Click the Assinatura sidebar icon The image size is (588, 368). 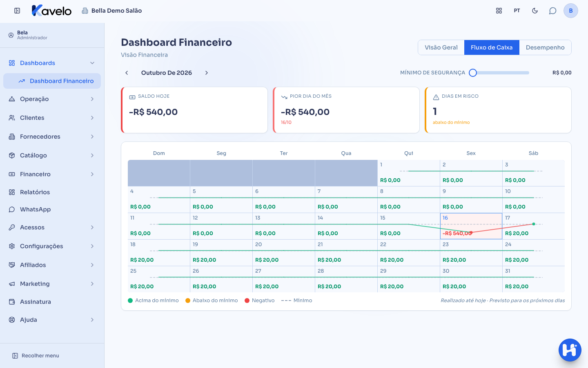[x=12, y=302]
